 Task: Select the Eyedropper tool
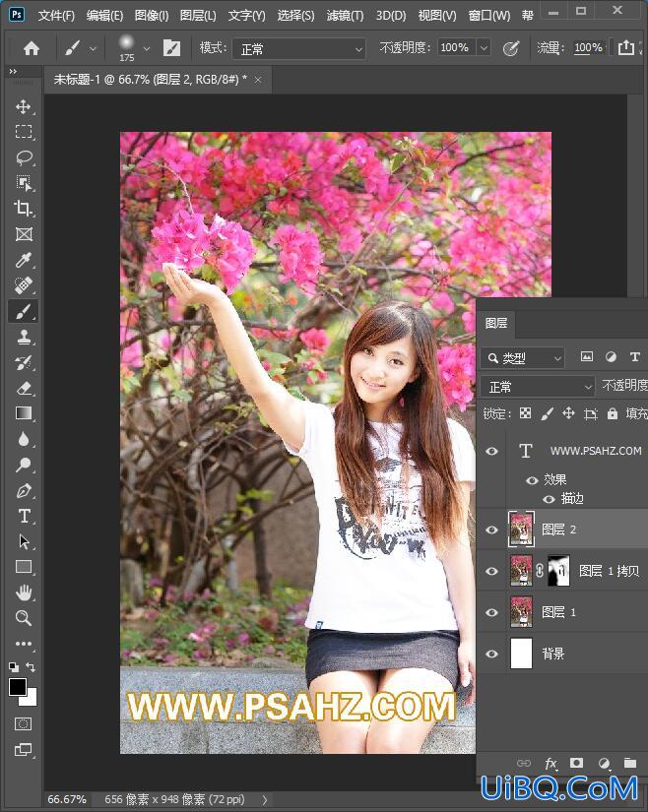[24, 260]
